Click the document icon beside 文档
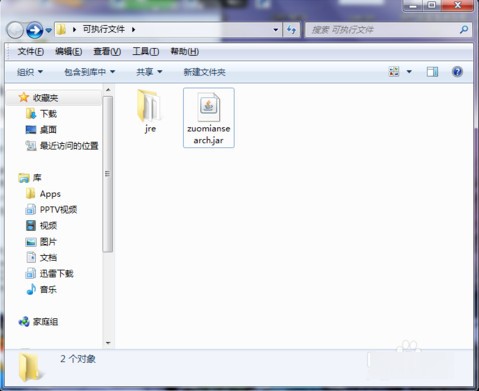Viewport: 479px width, 391px height. (x=31, y=257)
